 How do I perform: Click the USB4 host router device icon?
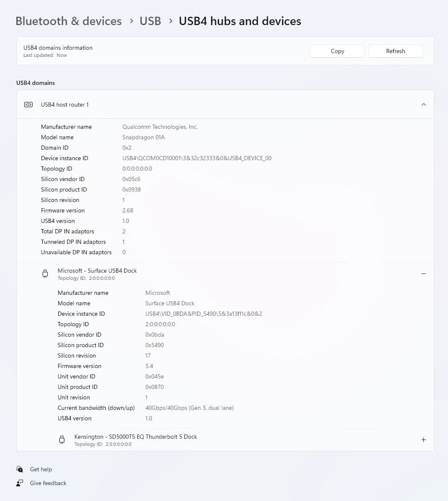pos(28,105)
